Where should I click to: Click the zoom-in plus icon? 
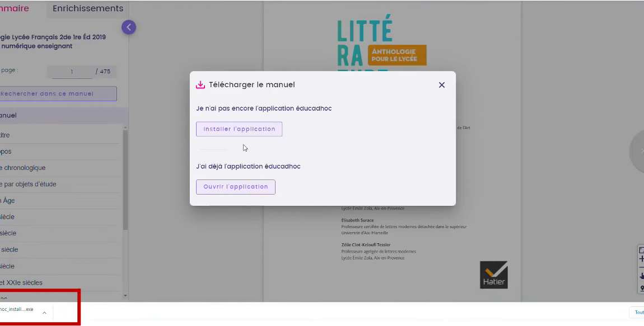point(641,259)
